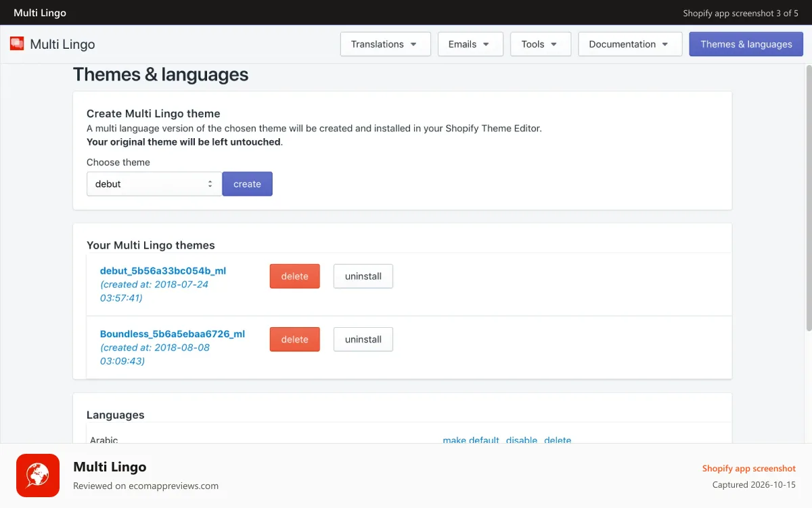The height and width of the screenshot is (508, 812).
Task: Click the Languages section heading
Action: pos(116,415)
